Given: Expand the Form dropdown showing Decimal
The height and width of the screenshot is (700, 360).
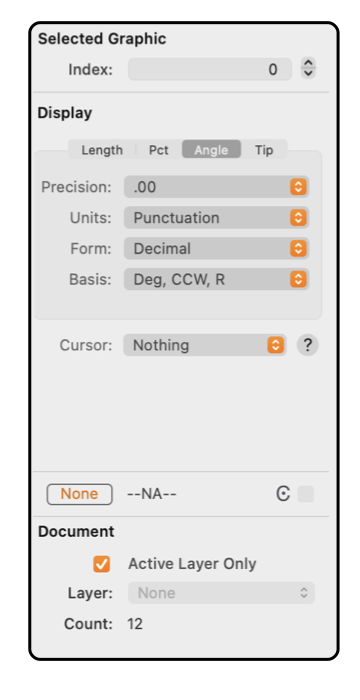Looking at the screenshot, I should click(216, 249).
